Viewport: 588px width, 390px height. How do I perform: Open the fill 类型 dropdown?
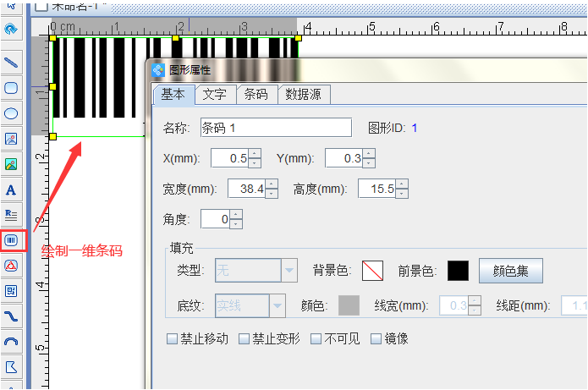pyautogui.click(x=289, y=271)
